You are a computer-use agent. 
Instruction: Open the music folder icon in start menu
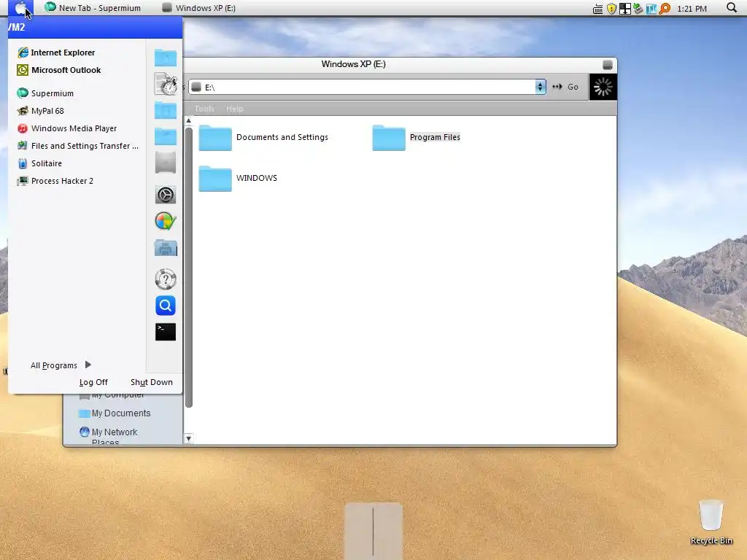166,136
